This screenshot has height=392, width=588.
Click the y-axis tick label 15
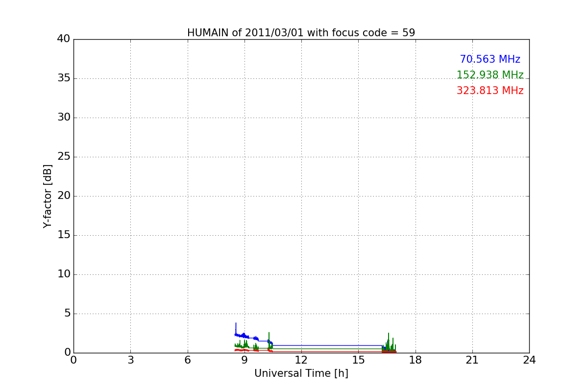click(64, 235)
